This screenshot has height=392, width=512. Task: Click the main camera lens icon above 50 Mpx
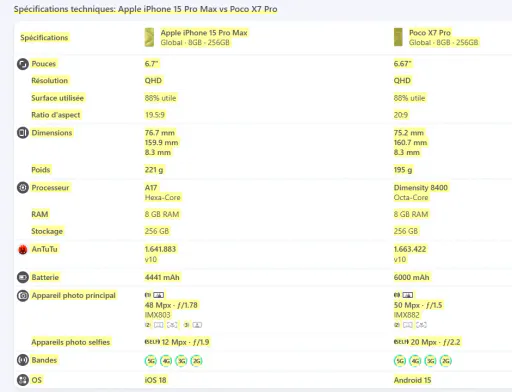pos(403,295)
